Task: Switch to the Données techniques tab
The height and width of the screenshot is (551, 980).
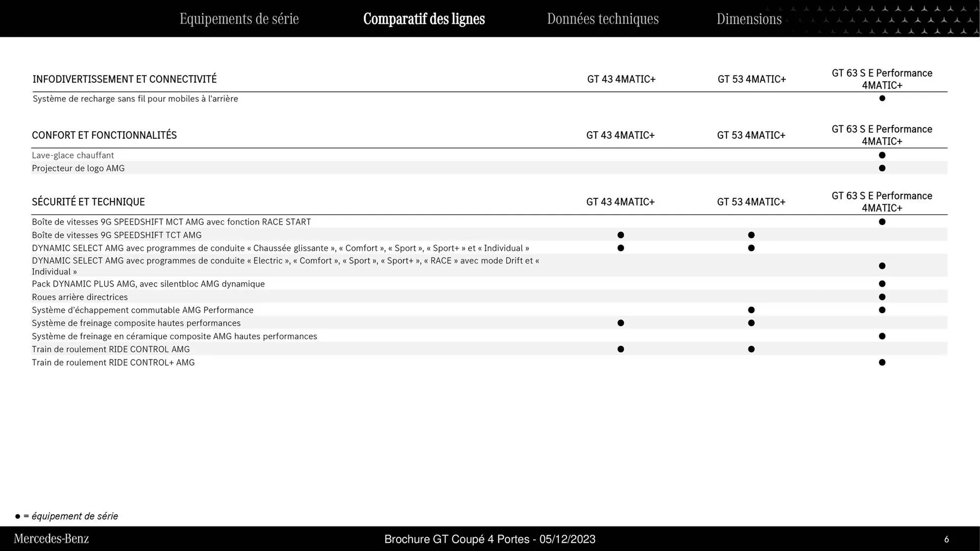Action: pos(603,18)
